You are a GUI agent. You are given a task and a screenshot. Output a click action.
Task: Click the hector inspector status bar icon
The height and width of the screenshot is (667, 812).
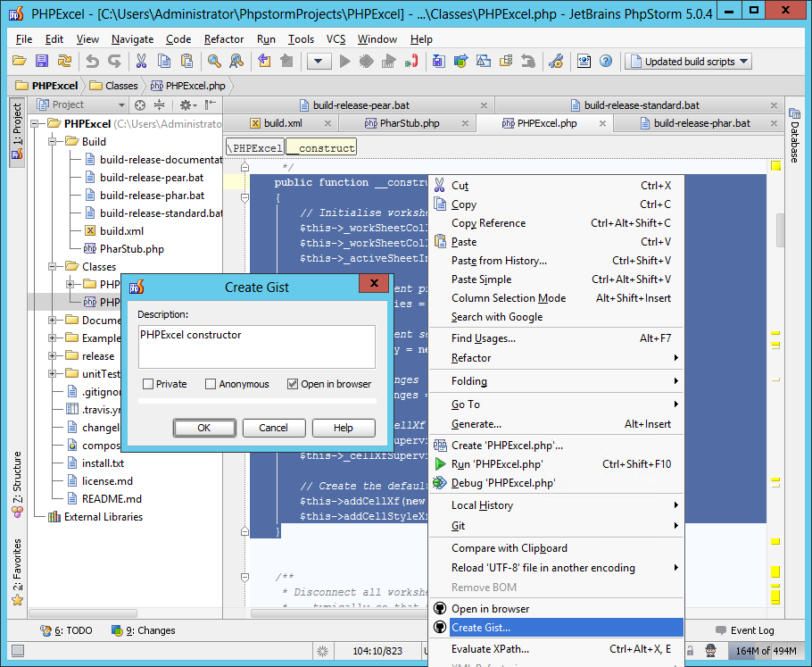click(710, 650)
